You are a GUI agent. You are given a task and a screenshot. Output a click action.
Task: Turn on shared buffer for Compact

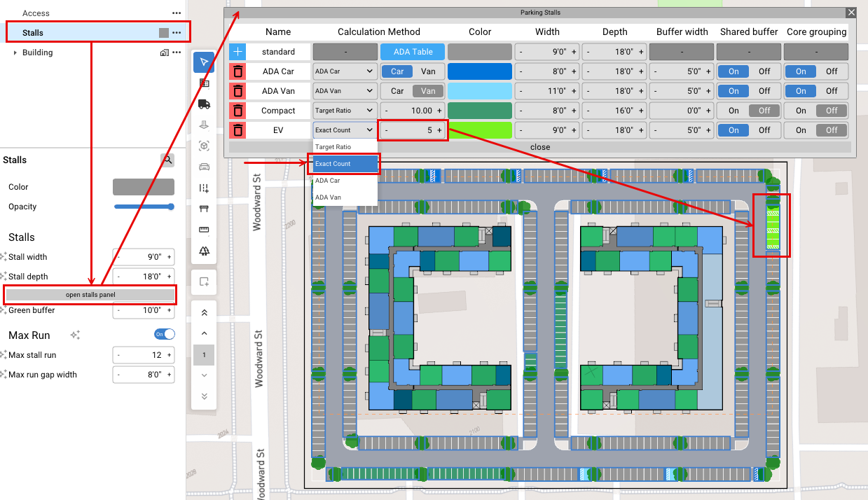pyautogui.click(x=733, y=111)
